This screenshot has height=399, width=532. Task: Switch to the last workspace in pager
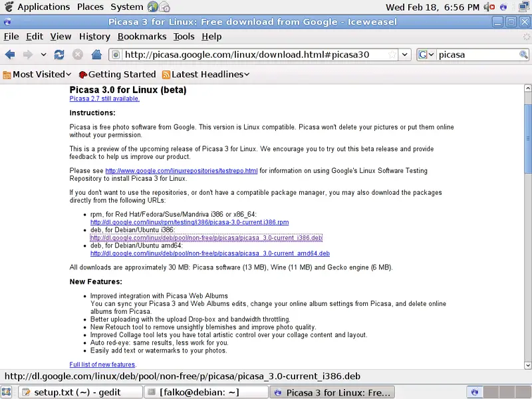[523, 392]
